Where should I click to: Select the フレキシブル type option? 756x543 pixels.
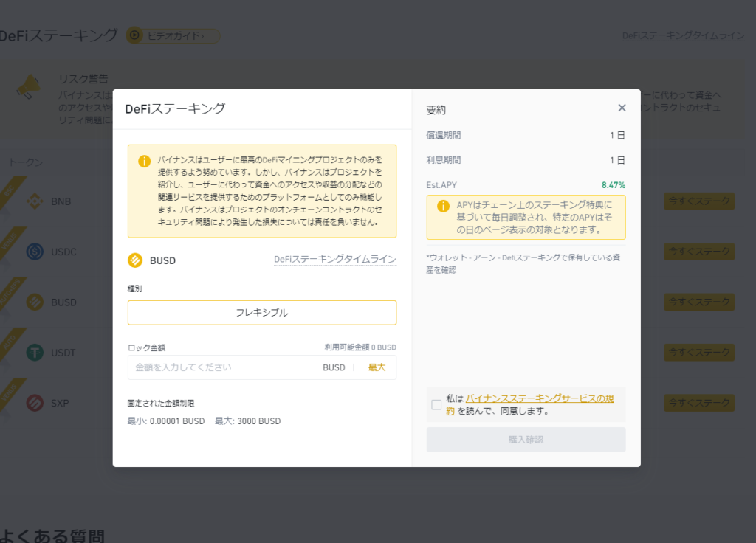coord(262,313)
